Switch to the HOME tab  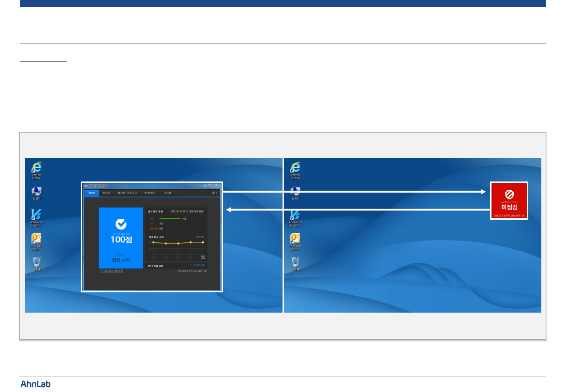click(x=91, y=193)
